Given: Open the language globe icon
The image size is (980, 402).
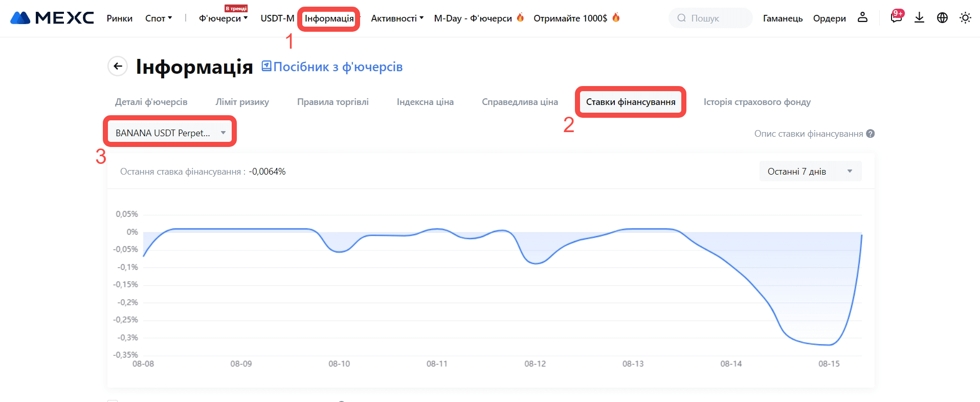Looking at the screenshot, I should [942, 18].
